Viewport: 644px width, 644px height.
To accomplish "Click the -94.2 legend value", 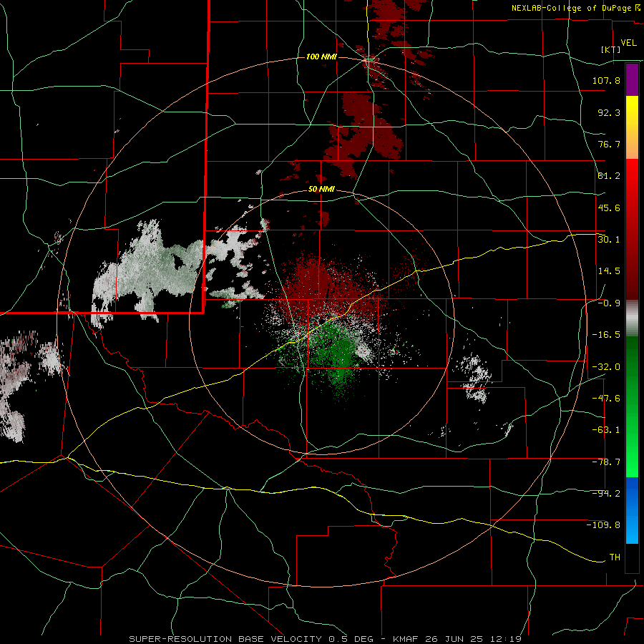I will pos(606,494).
